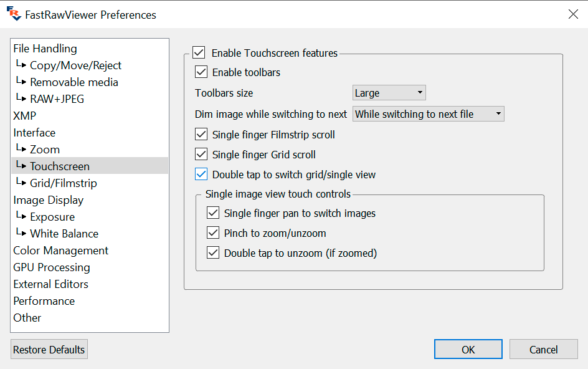This screenshot has width=588, height=369.
Task: Uncheck the Enable toolbars checkbox
Action: 201,72
